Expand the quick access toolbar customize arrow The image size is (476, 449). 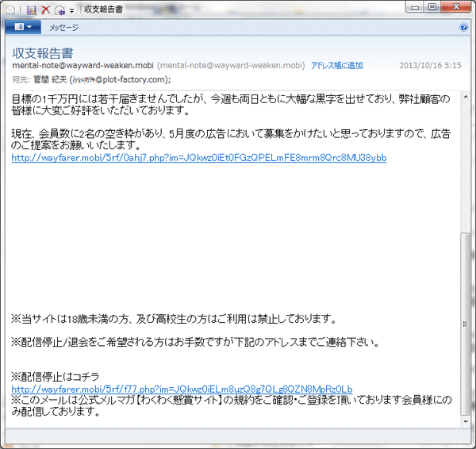coord(71,10)
